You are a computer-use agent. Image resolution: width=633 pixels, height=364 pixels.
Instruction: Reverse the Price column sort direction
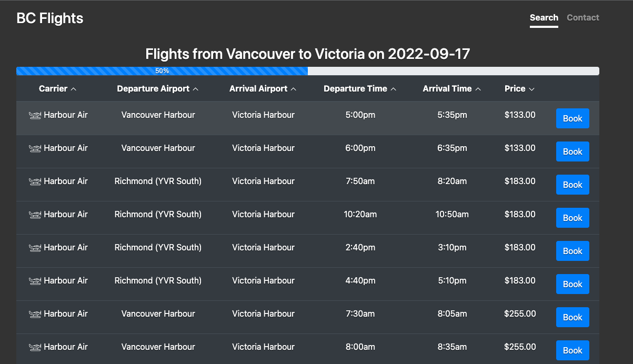pos(519,88)
